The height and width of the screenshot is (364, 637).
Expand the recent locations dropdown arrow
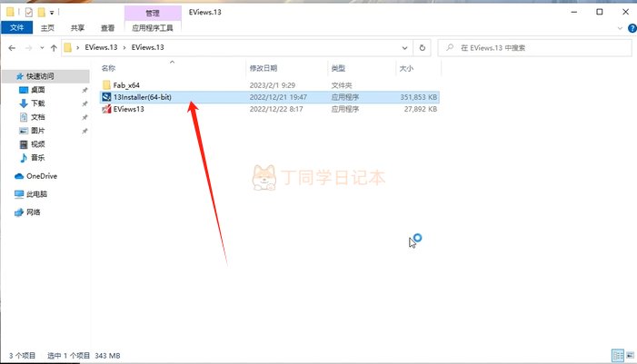pos(40,47)
